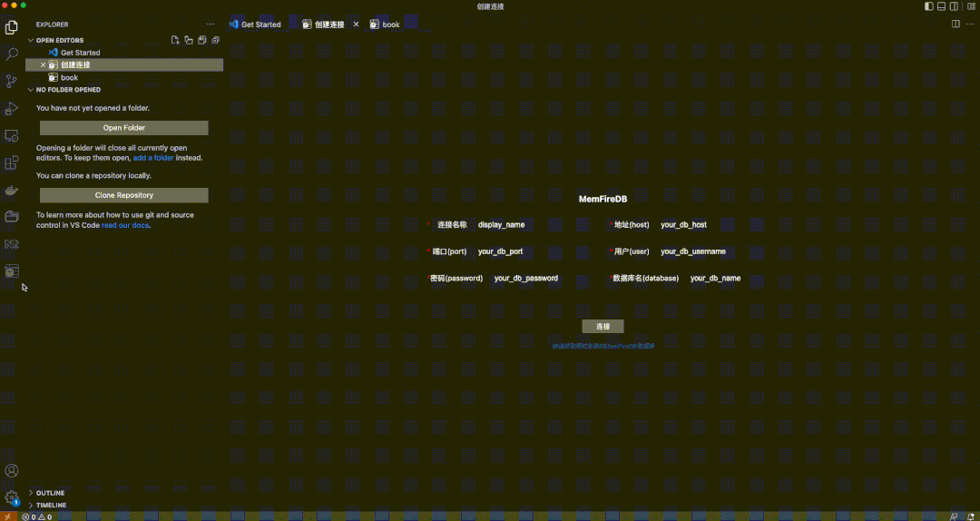The width and height of the screenshot is (980, 521).
Task: Open the Explorer view in the activity bar
Action: coord(11,27)
